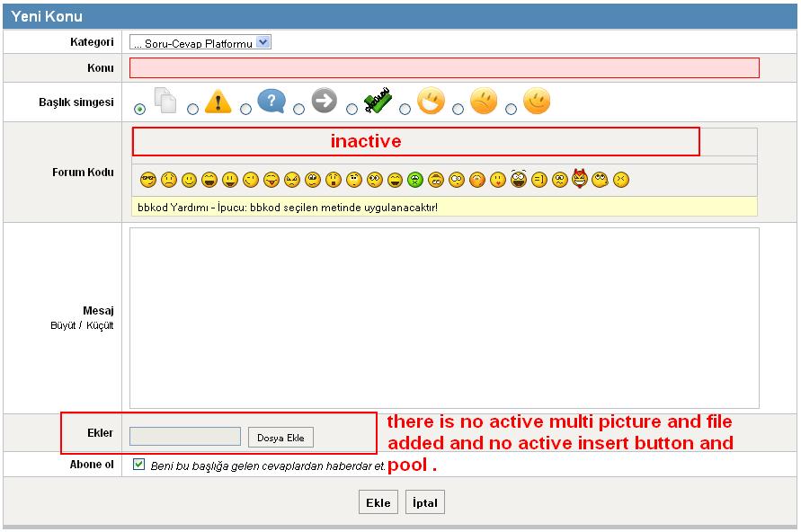Toggle the Abone ol subscription checkbox
Viewport: 801px width, 532px height.
click(x=138, y=465)
